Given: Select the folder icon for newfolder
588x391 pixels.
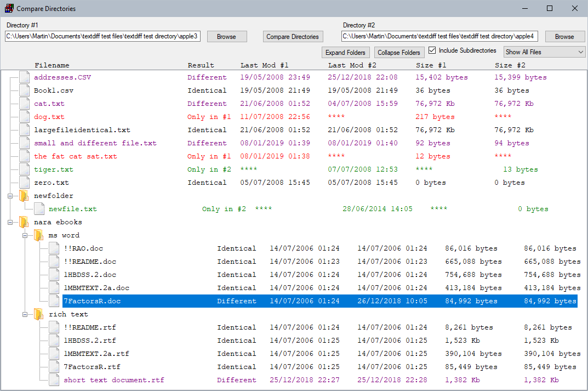Looking at the screenshot, I should 24,195.
